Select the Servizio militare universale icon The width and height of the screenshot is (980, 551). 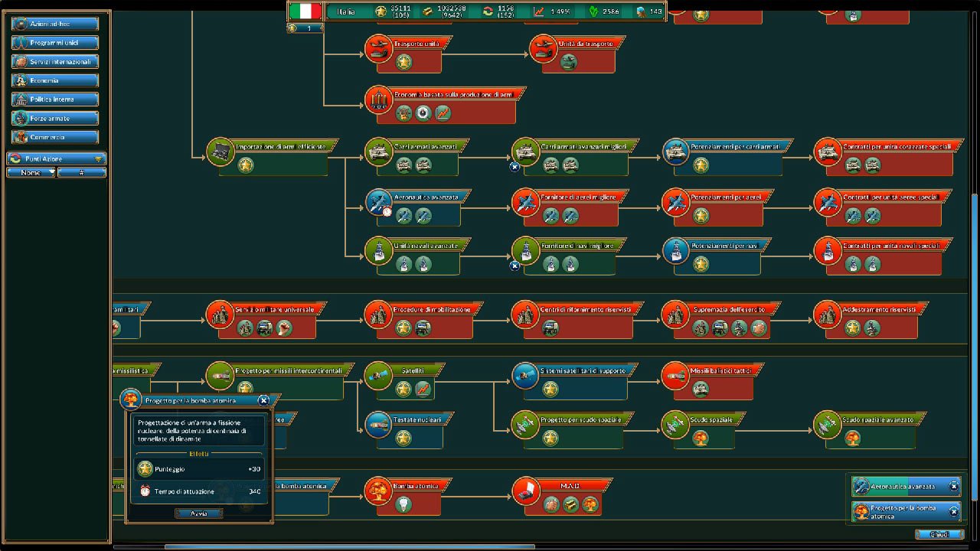tap(220, 314)
